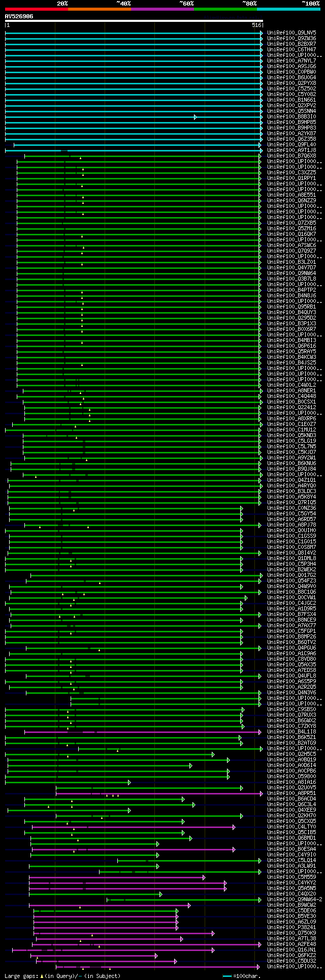Click the cyan ~100% identity legend bar
The image size is (325, 980).
[288, 9]
